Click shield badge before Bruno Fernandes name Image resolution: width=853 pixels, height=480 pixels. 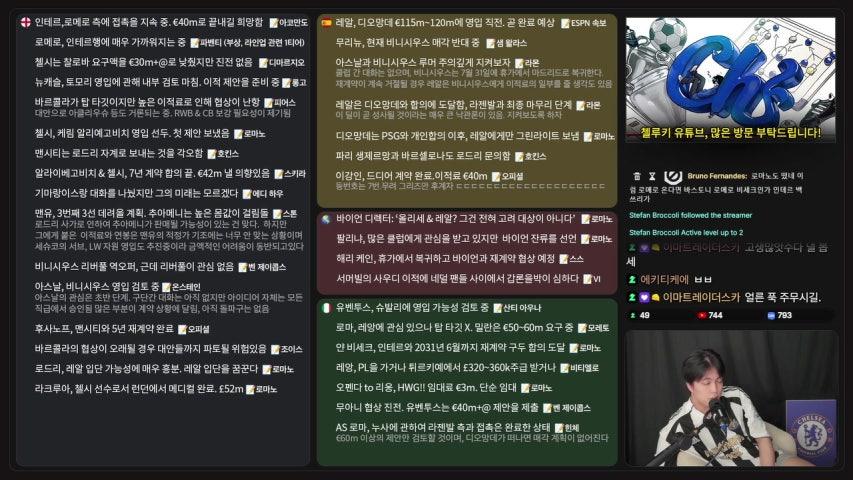(673, 176)
